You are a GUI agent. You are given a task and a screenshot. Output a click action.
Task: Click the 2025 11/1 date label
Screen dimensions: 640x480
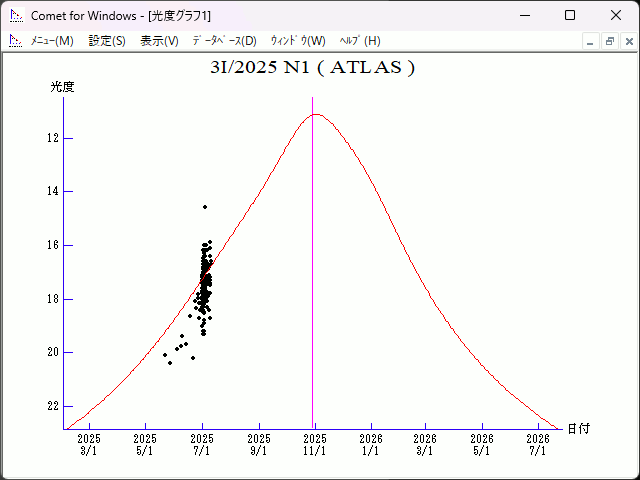click(x=315, y=445)
